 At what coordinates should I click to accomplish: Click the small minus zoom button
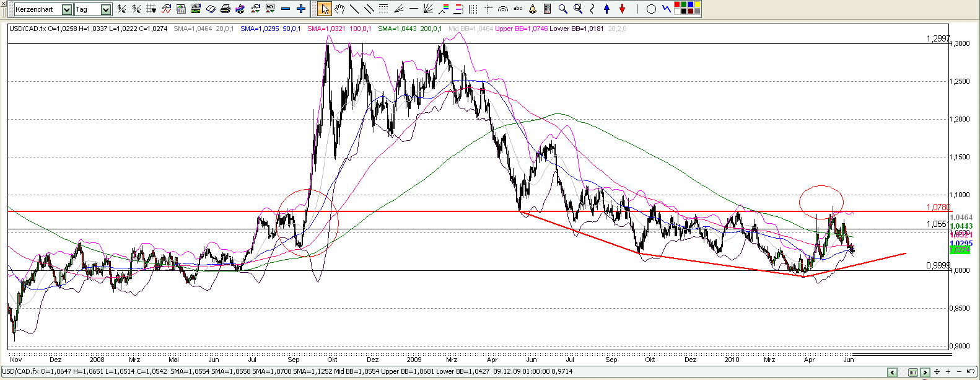click(959, 372)
